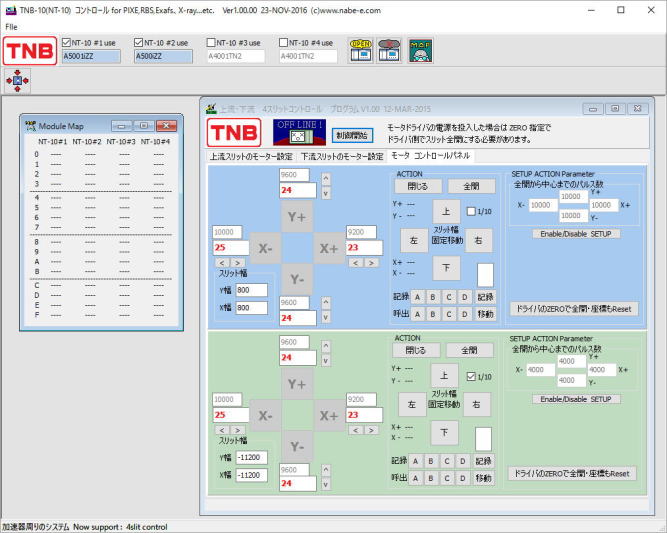Click 移動 button in green panel
Screen dimensions: 667x533
483,478
